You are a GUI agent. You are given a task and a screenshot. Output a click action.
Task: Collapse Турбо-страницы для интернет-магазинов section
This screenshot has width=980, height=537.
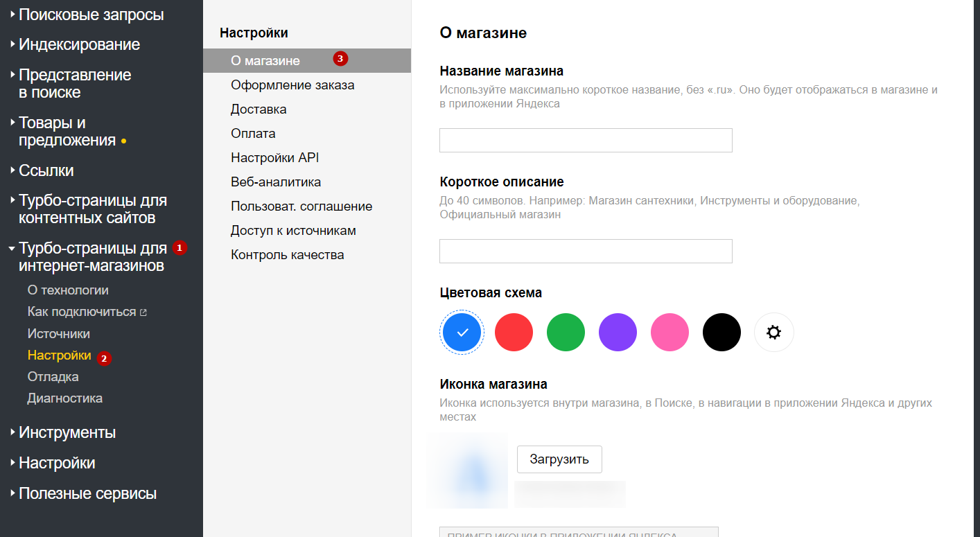(92, 257)
